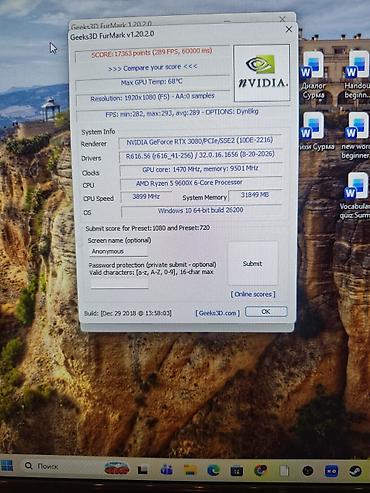Click the GPU core 1470 MHz clocks value
370x493 pixels.
tap(201, 169)
